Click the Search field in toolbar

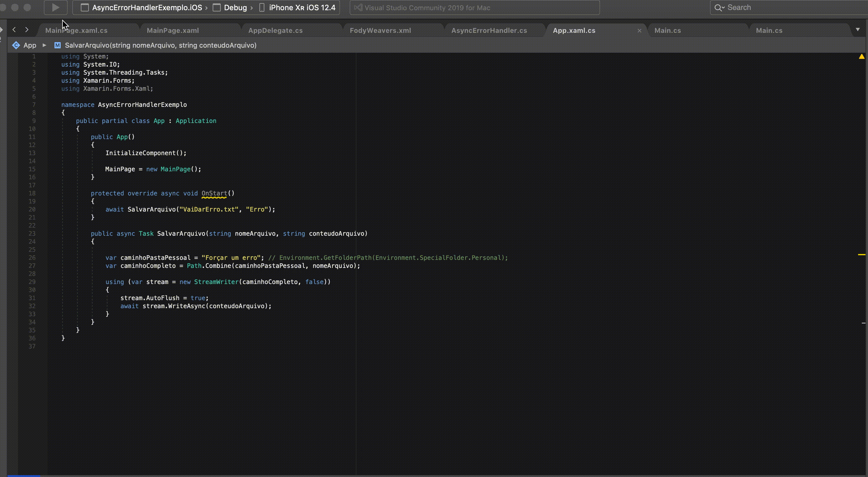click(788, 7)
